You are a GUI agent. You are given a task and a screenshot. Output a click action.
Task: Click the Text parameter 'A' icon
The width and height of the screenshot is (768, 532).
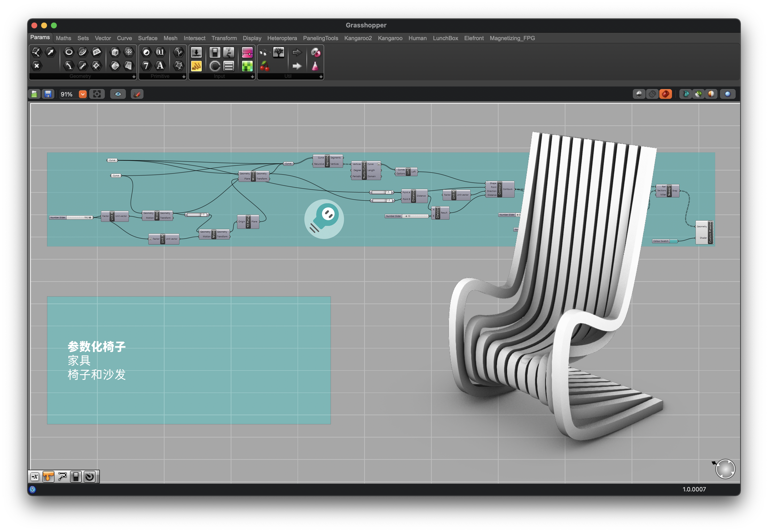[160, 66]
